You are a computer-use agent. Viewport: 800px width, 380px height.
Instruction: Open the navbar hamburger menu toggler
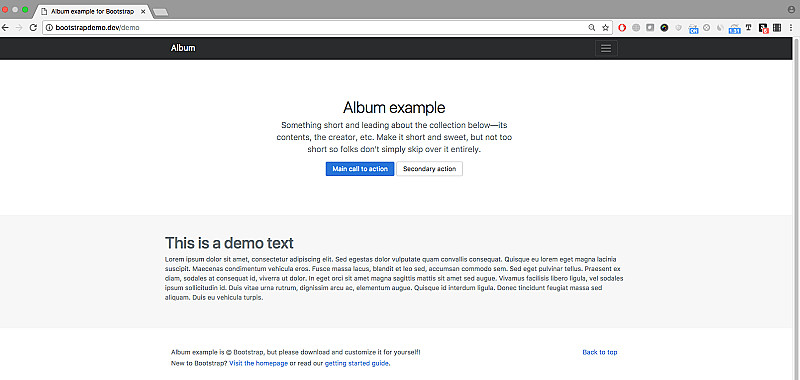coord(606,48)
